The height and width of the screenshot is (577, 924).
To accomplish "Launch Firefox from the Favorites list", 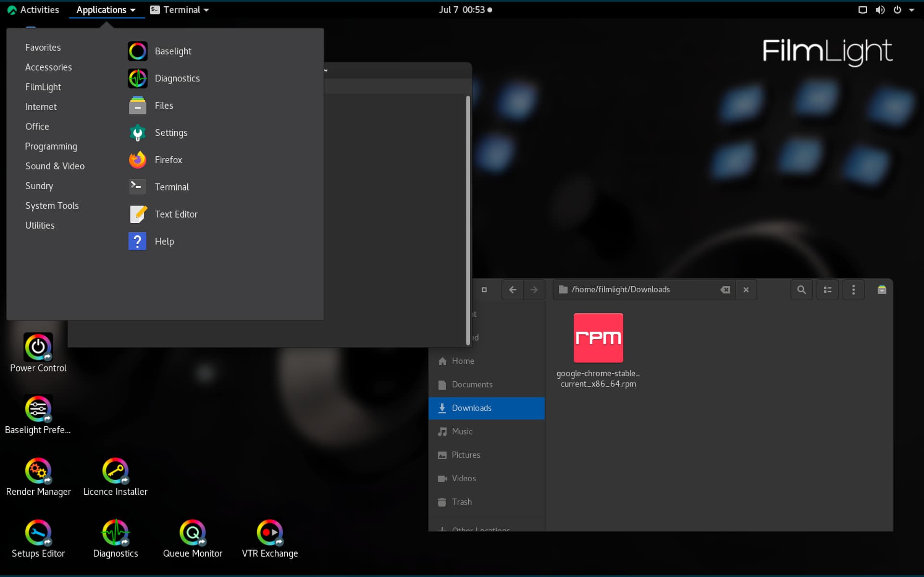I will (155, 160).
